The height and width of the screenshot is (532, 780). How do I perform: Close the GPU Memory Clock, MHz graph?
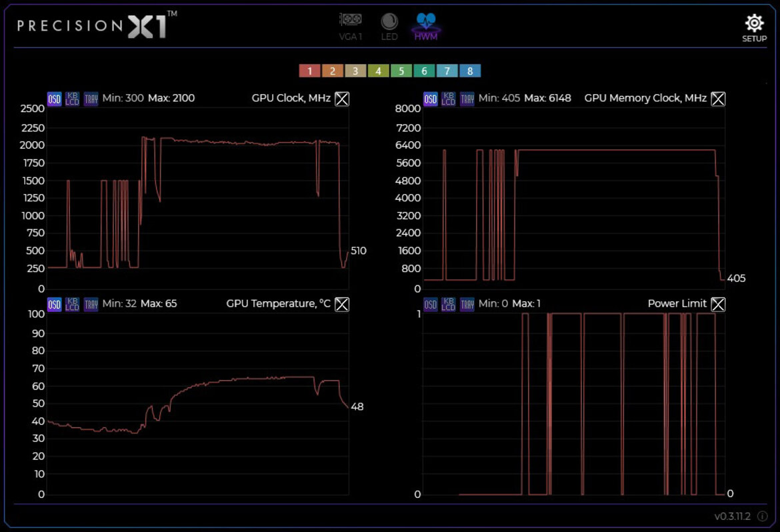tap(718, 99)
